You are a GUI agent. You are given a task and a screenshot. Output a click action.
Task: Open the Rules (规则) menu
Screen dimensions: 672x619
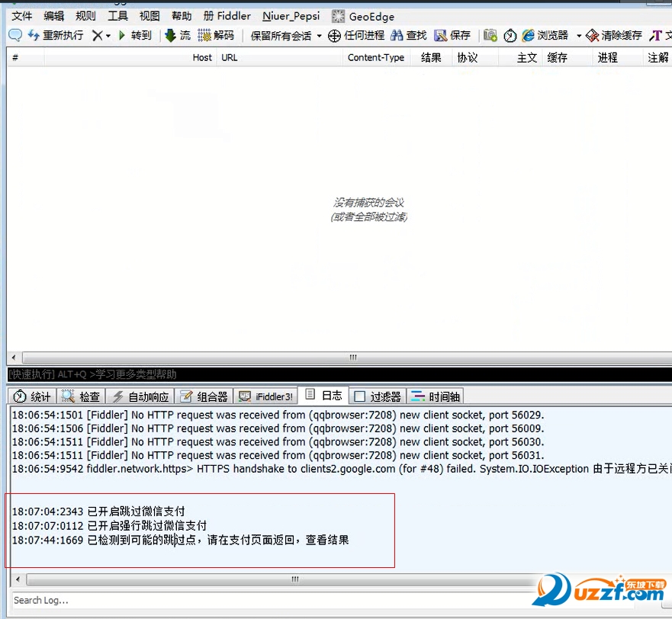[85, 16]
